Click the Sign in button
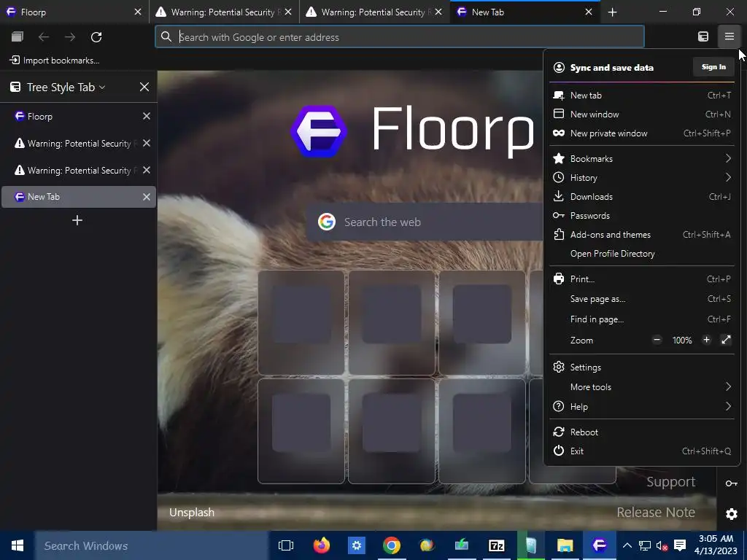Viewport: 747px width, 560px height. (713, 67)
